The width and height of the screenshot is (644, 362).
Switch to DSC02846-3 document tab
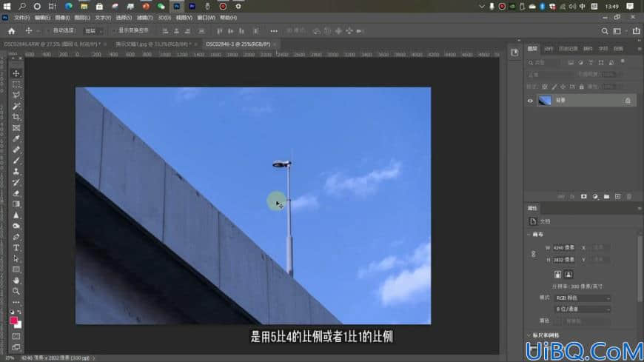(238, 44)
